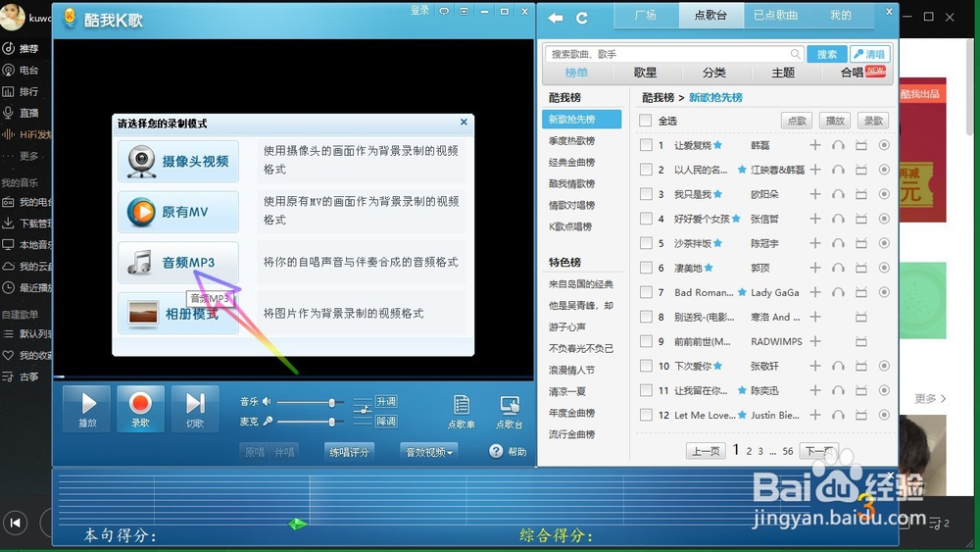
Task: Open the 合唱 NEW tab
Action: (862, 73)
